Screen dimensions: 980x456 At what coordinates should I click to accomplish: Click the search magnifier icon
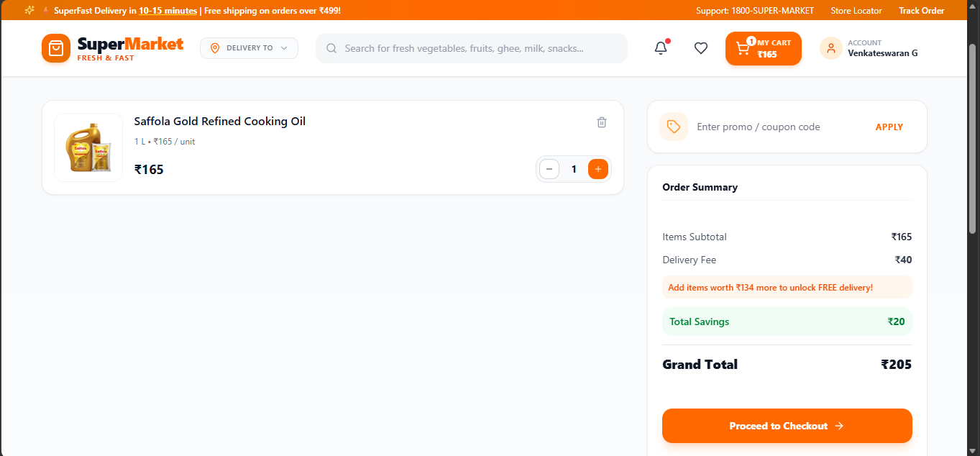331,48
